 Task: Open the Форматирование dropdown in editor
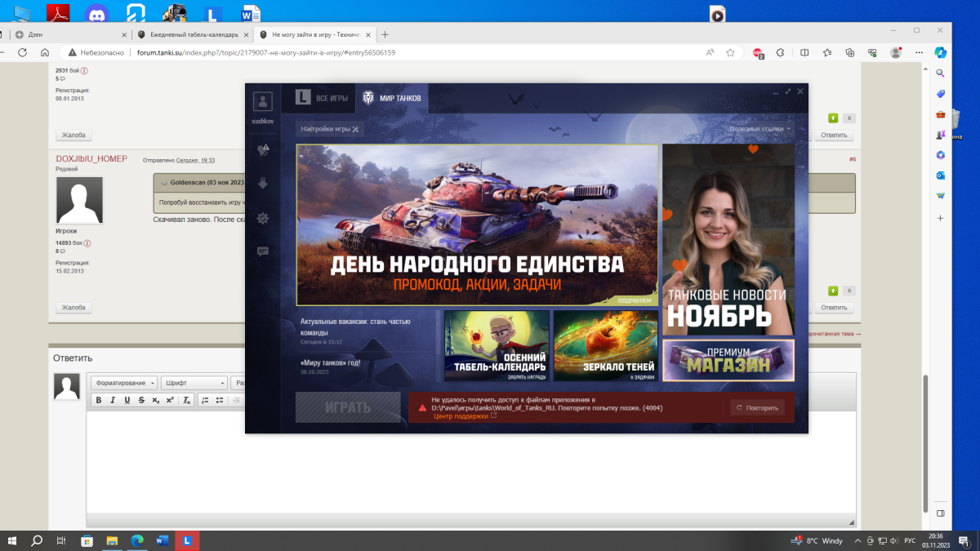125,383
